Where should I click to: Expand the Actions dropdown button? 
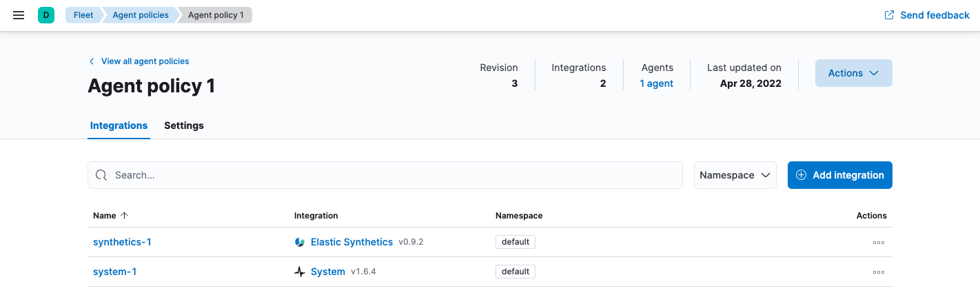pyautogui.click(x=853, y=73)
